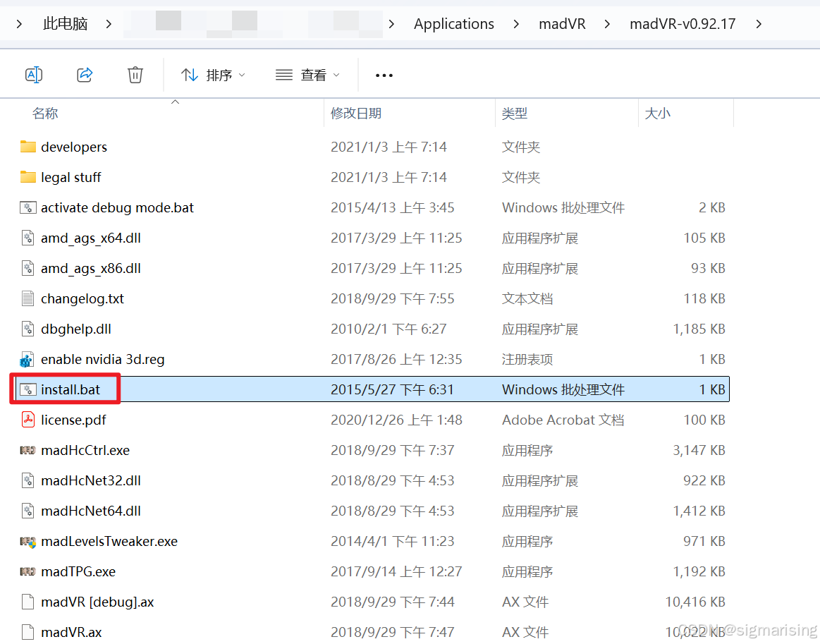The height and width of the screenshot is (644, 820).
Task: Select the file name madVR [debug].ax
Action: pyautogui.click(x=98, y=602)
